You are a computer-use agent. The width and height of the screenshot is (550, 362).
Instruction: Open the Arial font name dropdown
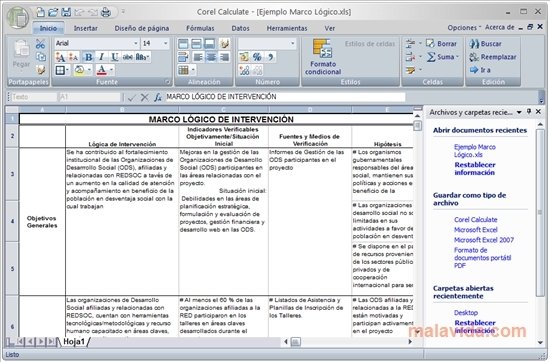coord(135,43)
